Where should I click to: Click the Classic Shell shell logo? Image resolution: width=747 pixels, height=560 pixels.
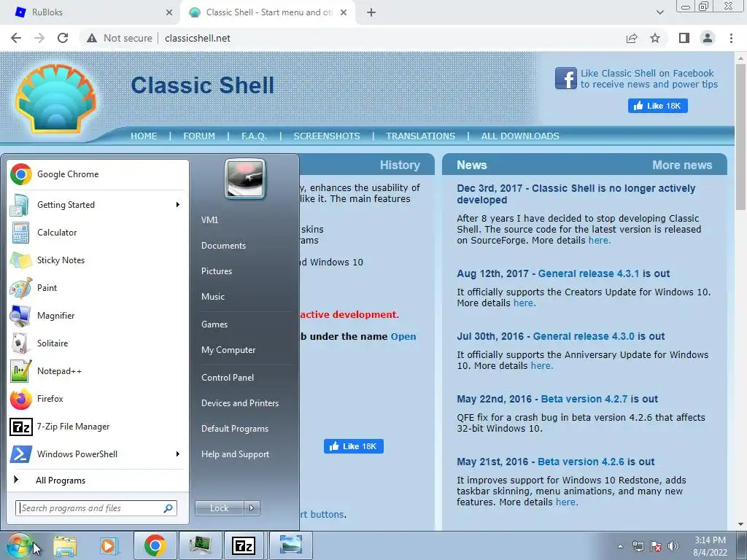tap(55, 98)
